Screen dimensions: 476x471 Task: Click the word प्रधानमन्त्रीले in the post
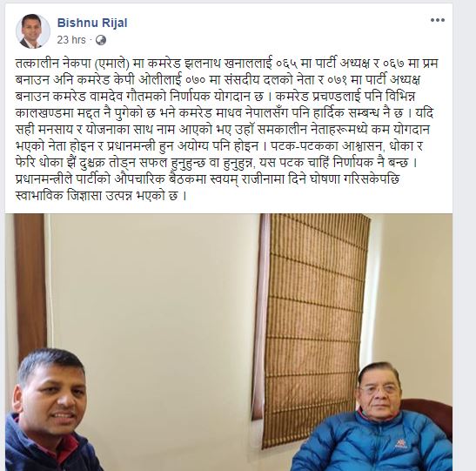pos(44,179)
